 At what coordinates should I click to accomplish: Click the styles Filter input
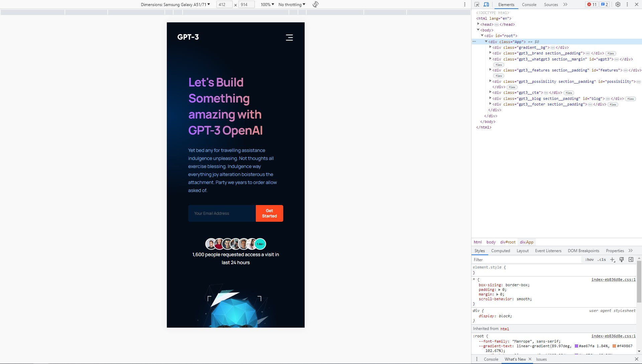[x=527, y=259]
